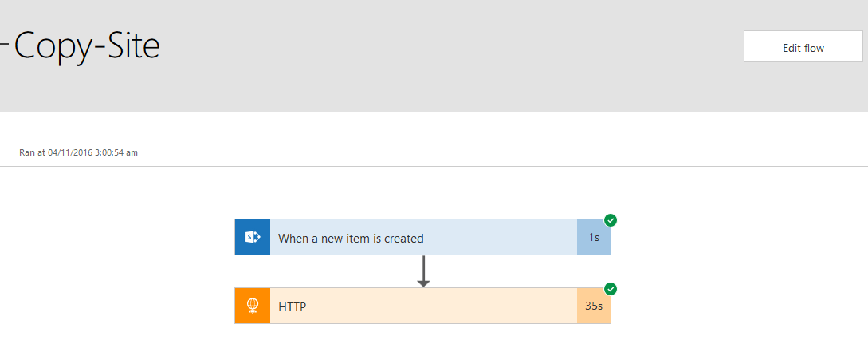Click the SharePoint icon on the trigger step
Image resolution: width=868 pixels, height=340 pixels.
pos(253,237)
